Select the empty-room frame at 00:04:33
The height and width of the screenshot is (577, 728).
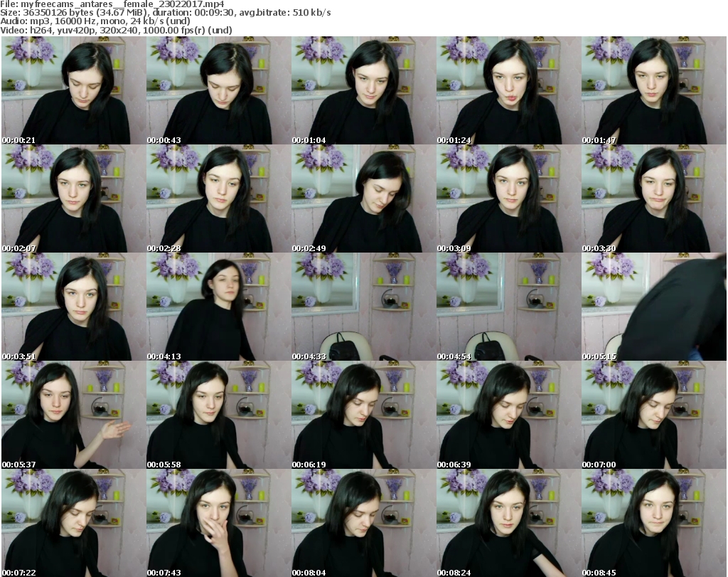point(363,307)
